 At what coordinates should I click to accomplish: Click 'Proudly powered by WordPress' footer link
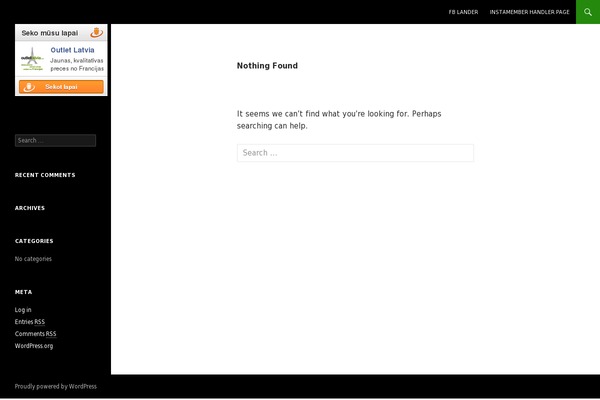tap(55, 386)
